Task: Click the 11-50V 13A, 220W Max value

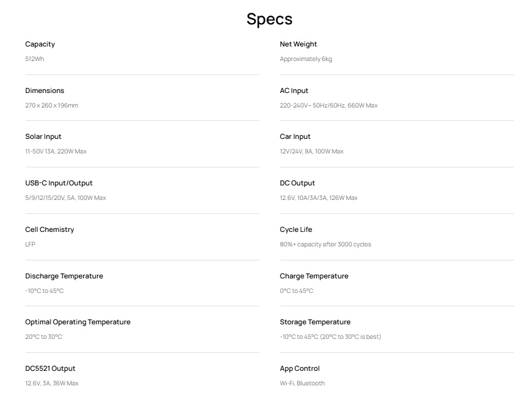Action: (x=56, y=151)
